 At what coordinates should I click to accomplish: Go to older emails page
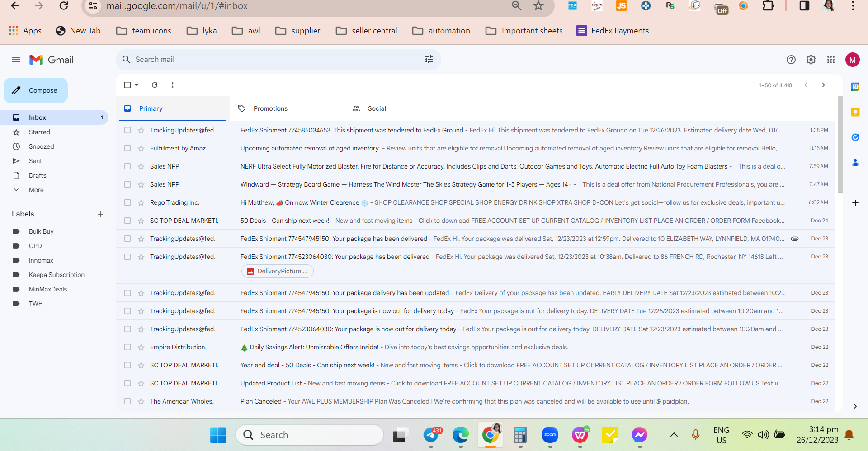pos(824,85)
